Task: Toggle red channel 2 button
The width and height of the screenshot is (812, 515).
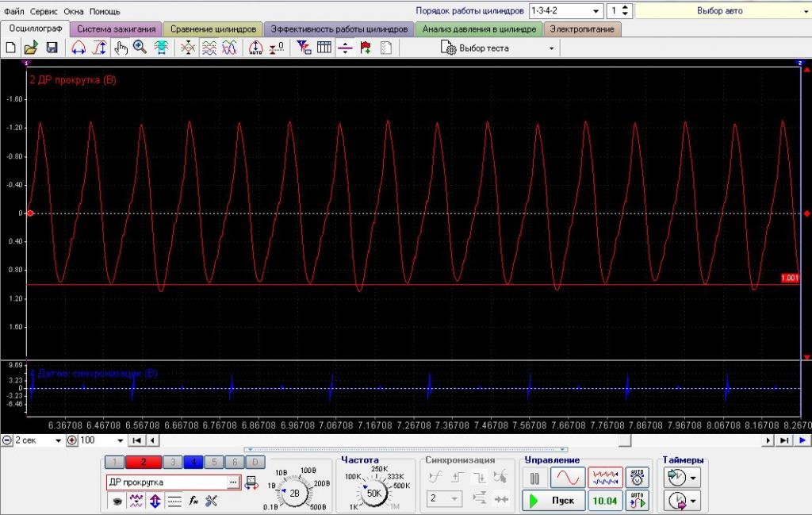Action: [x=143, y=462]
